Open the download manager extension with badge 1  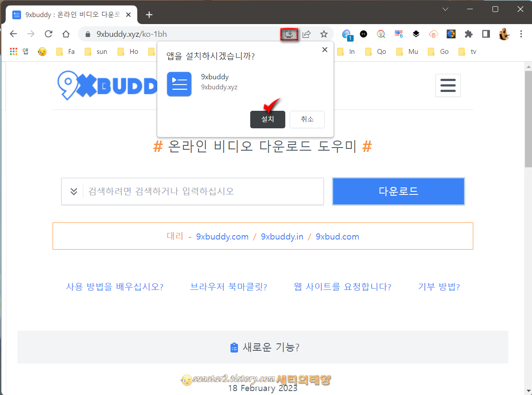347,34
